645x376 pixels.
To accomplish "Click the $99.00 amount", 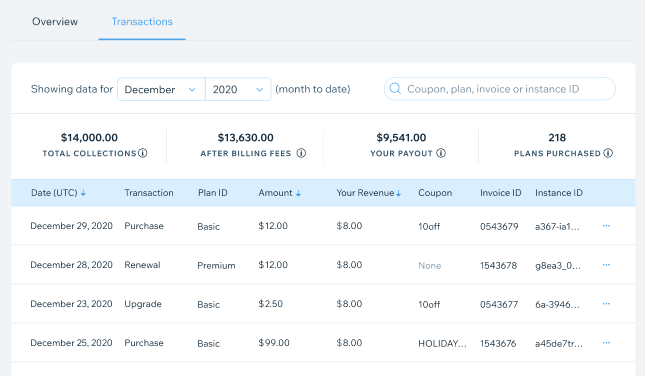I will (x=274, y=343).
